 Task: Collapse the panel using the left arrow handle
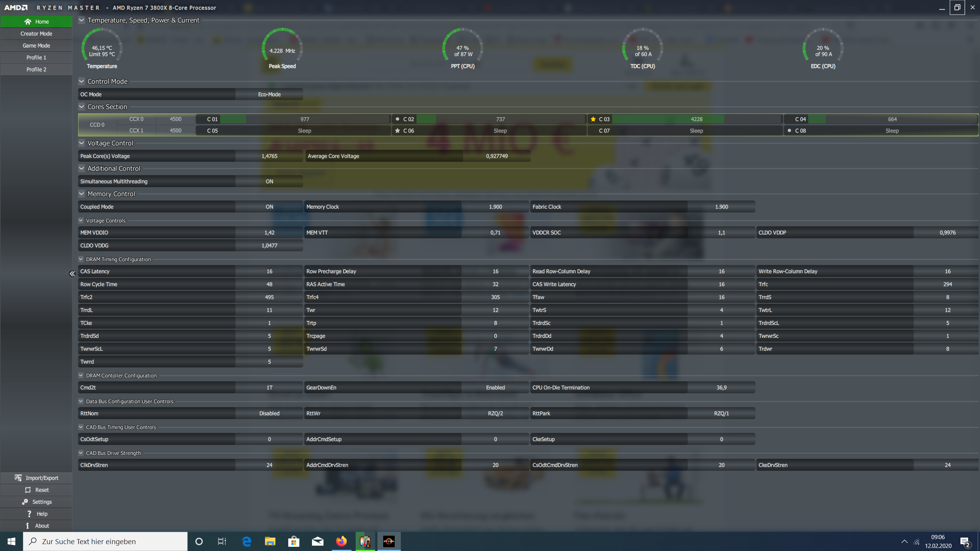coord(72,274)
